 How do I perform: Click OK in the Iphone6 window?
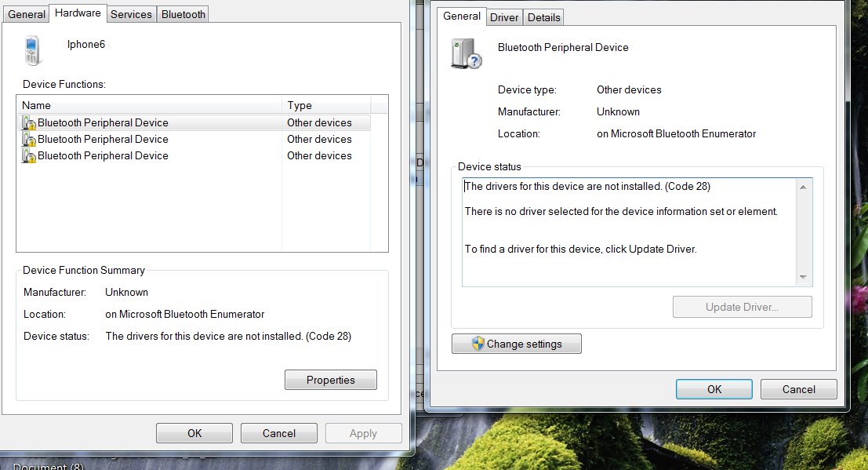(194, 433)
